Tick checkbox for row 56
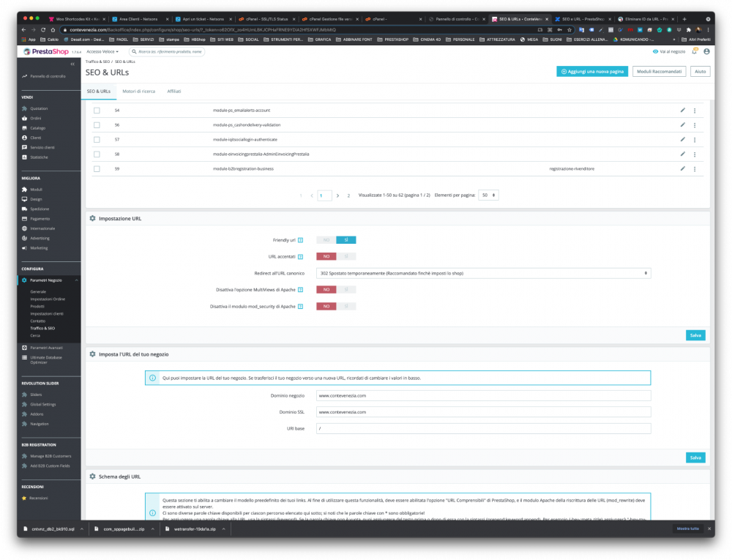This screenshot has width=732, height=560. tap(97, 125)
